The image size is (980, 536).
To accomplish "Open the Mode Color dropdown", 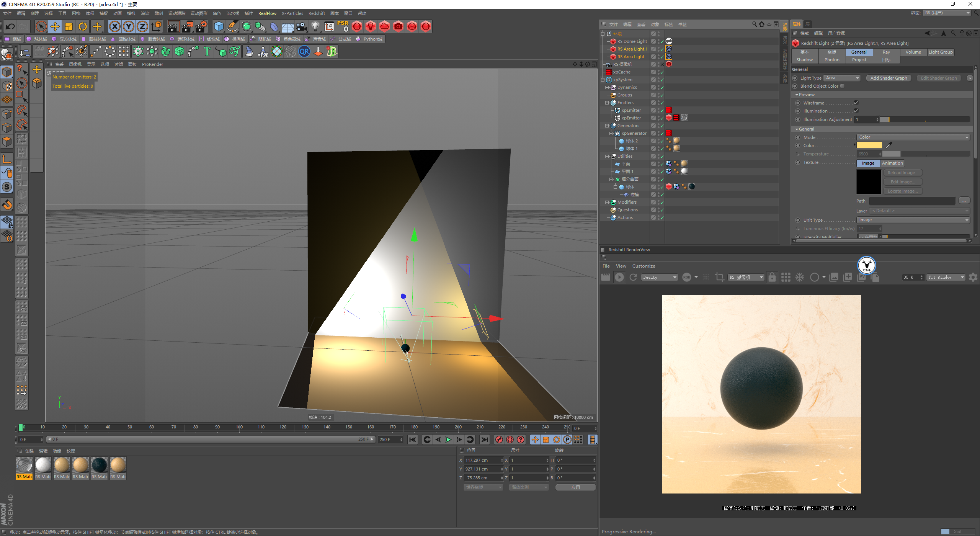I will pos(913,137).
